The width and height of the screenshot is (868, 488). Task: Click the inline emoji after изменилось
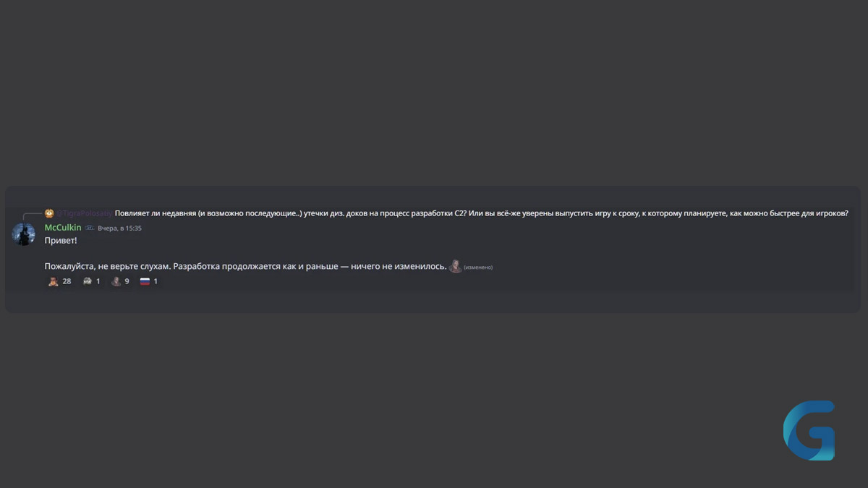pyautogui.click(x=455, y=267)
